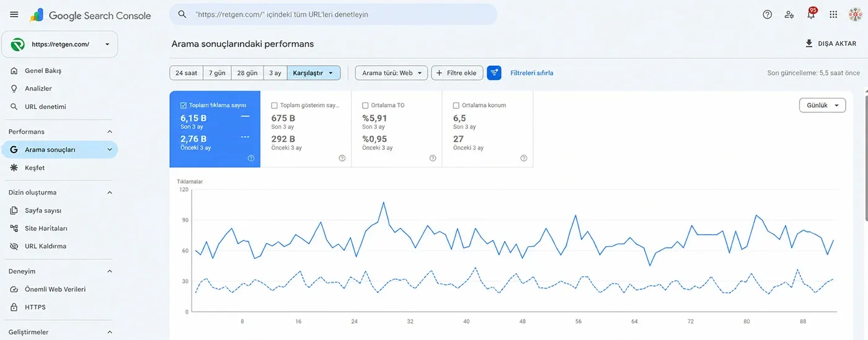Click the Önemli Web Verileri gauge icon
The height and width of the screenshot is (340, 868).
coord(14,289)
